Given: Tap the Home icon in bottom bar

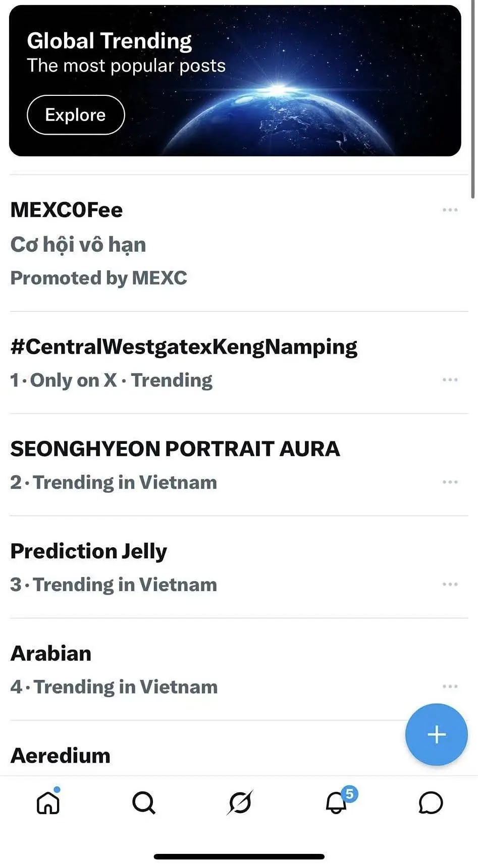Looking at the screenshot, I should coord(48,802).
